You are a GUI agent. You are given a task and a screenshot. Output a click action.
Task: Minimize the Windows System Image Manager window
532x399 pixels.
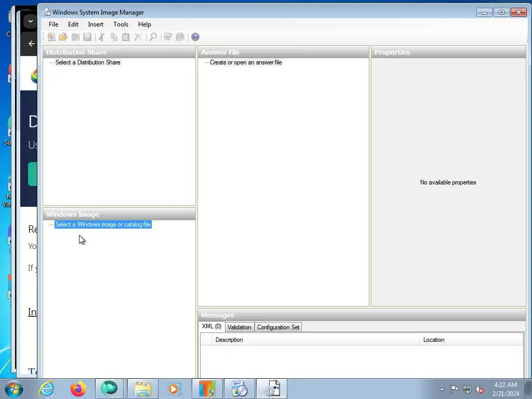pos(485,12)
